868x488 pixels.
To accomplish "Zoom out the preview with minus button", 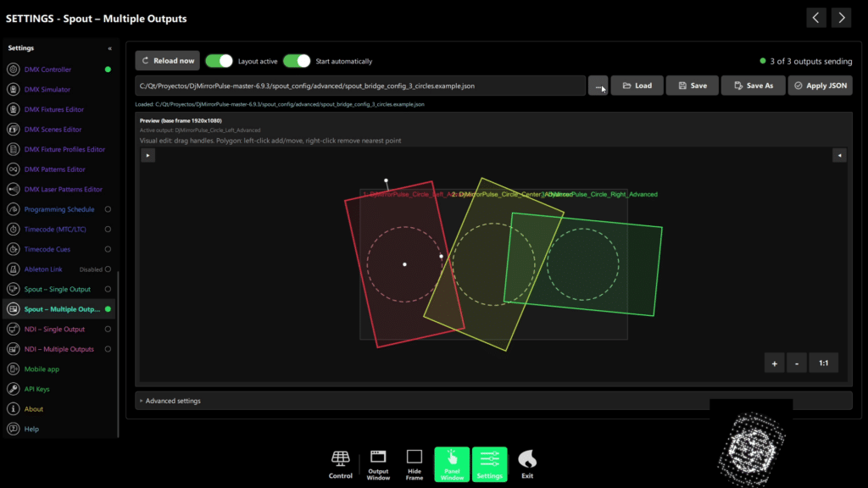I will pyautogui.click(x=797, y=363).
